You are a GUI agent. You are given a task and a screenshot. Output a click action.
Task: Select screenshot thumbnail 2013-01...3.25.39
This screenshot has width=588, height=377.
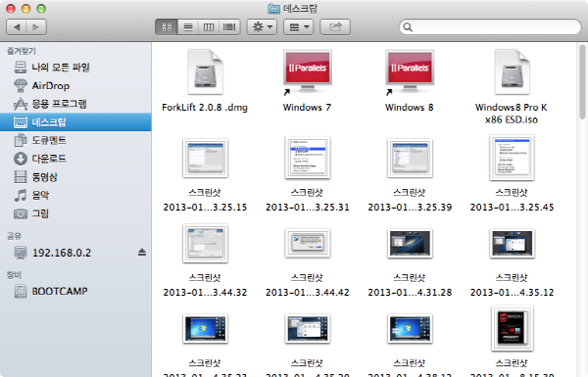(x=410, y=158)
